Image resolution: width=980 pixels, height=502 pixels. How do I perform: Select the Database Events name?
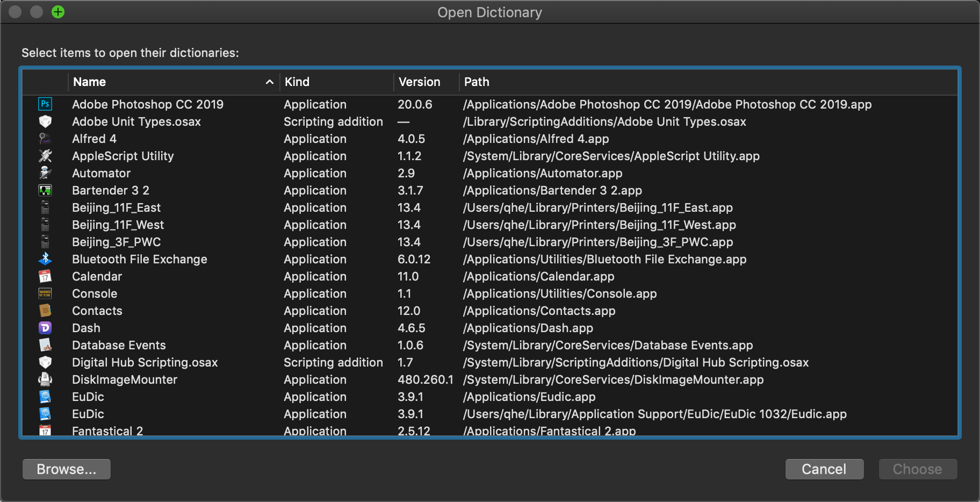click(x=119, y=345)
